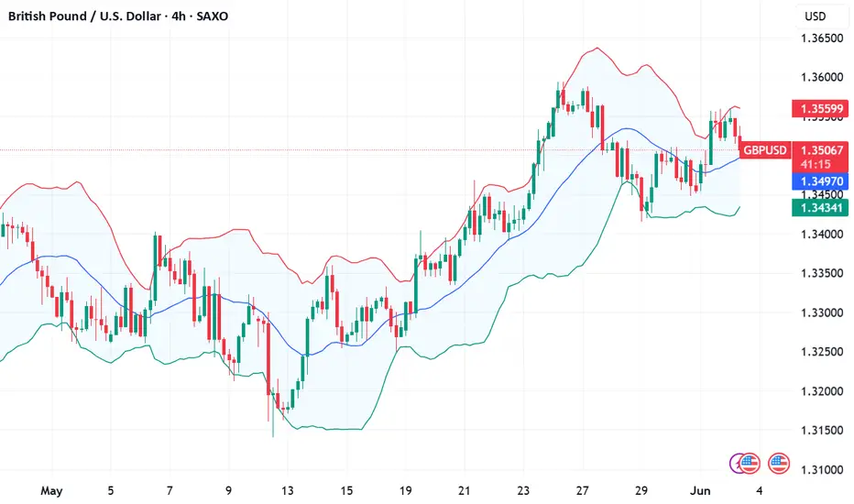Click the US flag event icon overlapping purple circle
The height and width of the screenshot is (504, 854).
click(750, 464)
